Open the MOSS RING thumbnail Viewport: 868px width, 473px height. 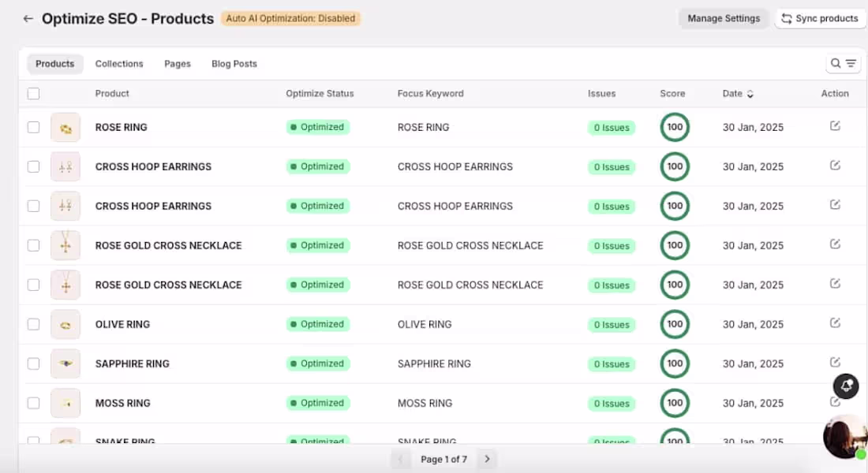click(65, 403)
